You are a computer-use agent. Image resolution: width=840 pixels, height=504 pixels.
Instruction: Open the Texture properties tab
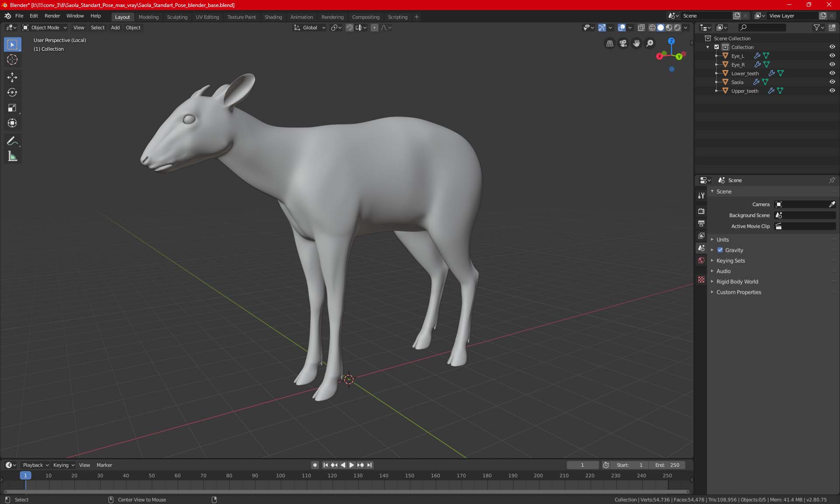[x=701, y=280]
